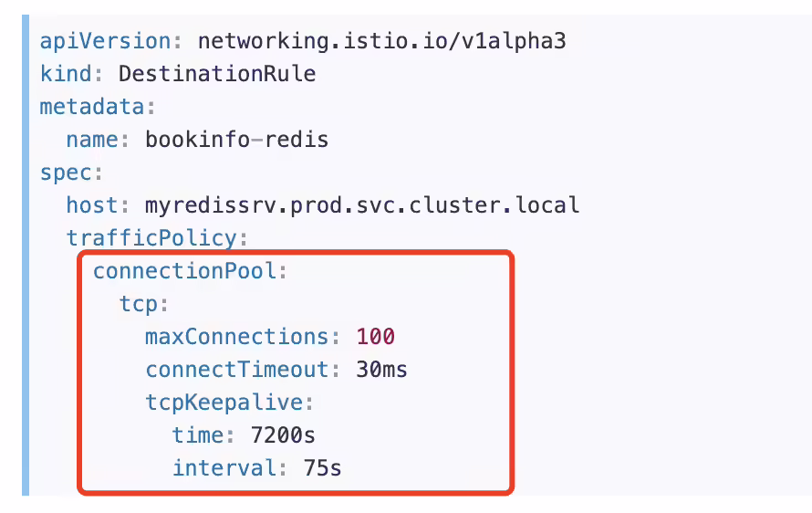Select the DestinationRule value text

[217, 74]
